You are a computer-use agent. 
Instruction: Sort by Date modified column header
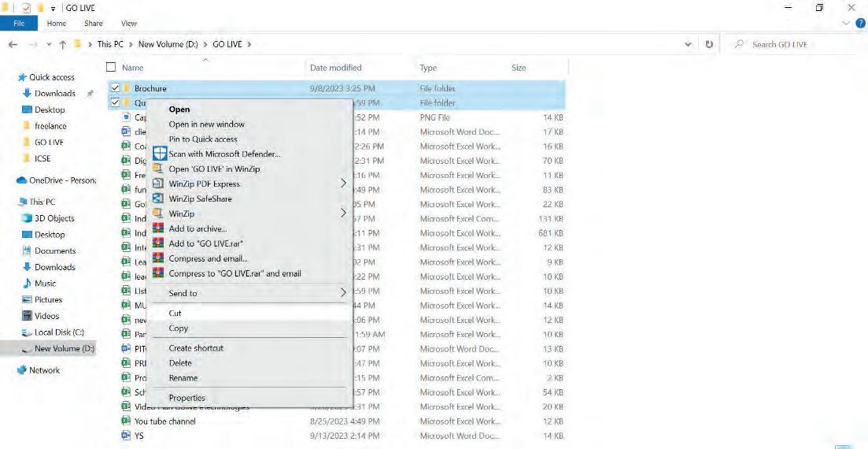pyautogui.click(x=335, y=68)
